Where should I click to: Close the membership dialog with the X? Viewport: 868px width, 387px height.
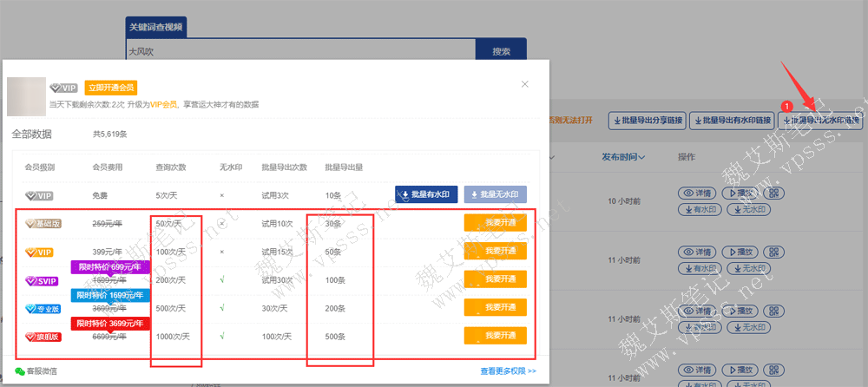coord(525,84)
